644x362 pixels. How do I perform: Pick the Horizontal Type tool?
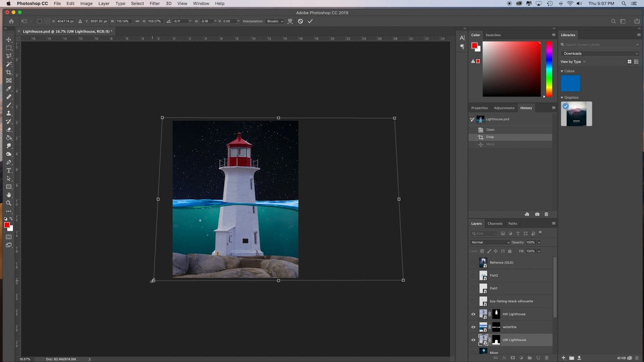(x=9, y=170)
